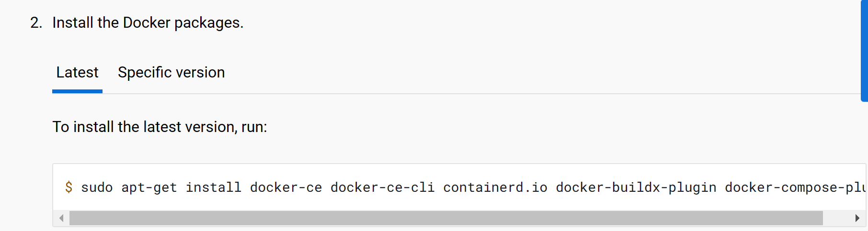Click containerd.io in the command
Screen dimensions: 868x231
point(495,187)
